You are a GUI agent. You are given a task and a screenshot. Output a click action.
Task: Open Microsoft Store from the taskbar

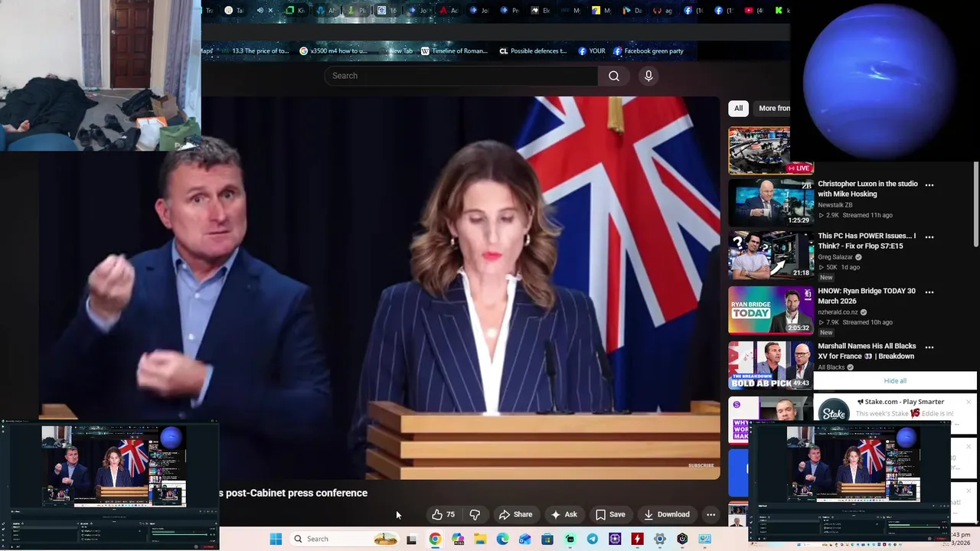pyautogui.click(x=547, y=539)
